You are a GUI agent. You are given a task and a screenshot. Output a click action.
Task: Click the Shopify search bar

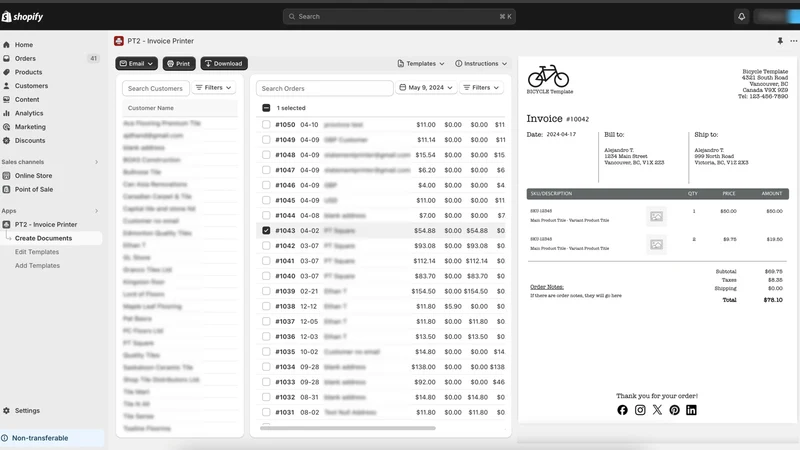(x=399, y=16)
